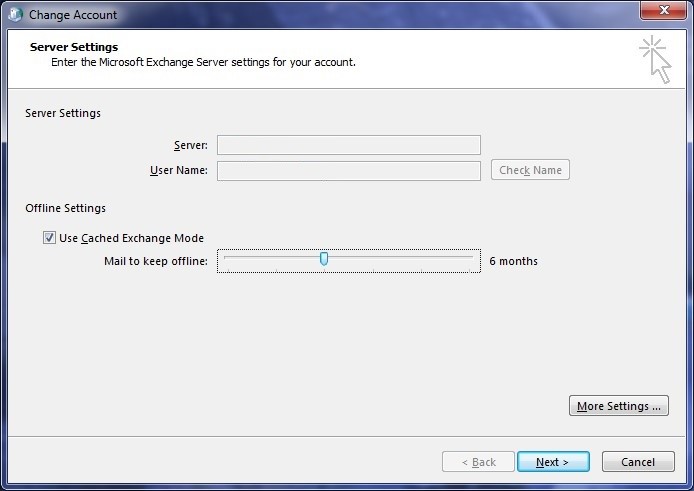Viewport: 694px width, 491px height.
Task: Open More Settings dialog
Action: tap(619, 406)
